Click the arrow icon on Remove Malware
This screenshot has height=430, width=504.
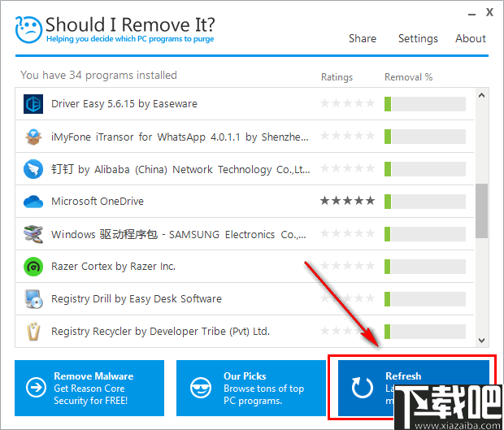click(x=36, y=387)
